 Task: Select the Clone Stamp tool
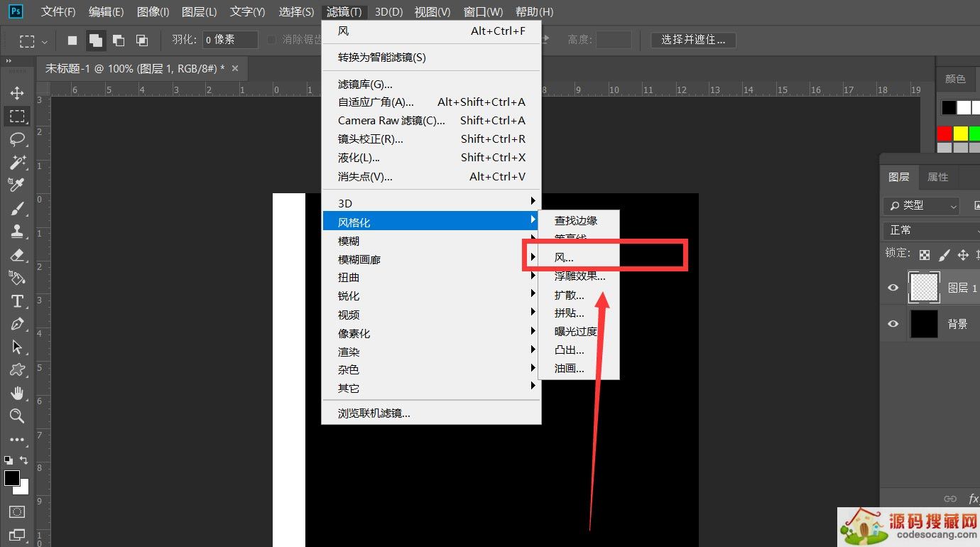(17, 232)
